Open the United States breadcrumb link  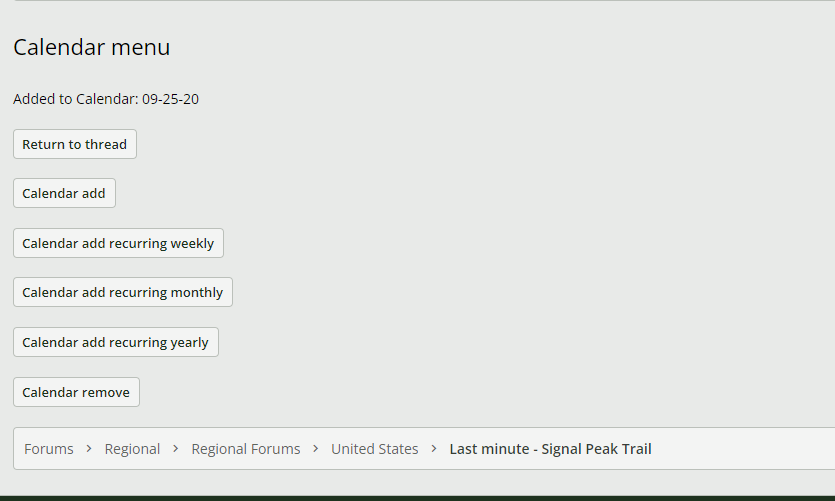[x=375, y=449]
